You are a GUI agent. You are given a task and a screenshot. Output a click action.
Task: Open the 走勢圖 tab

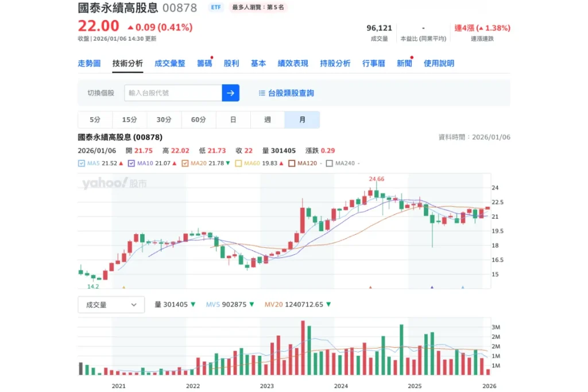pos(89,63)
